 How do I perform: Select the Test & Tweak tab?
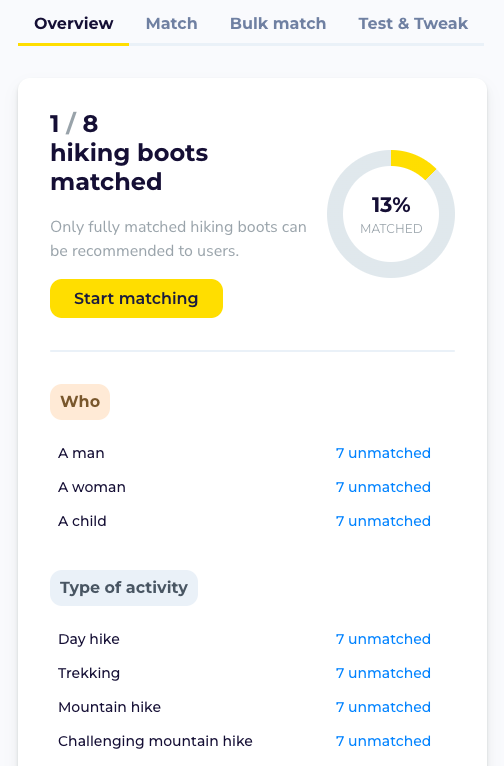coord(413,23)
